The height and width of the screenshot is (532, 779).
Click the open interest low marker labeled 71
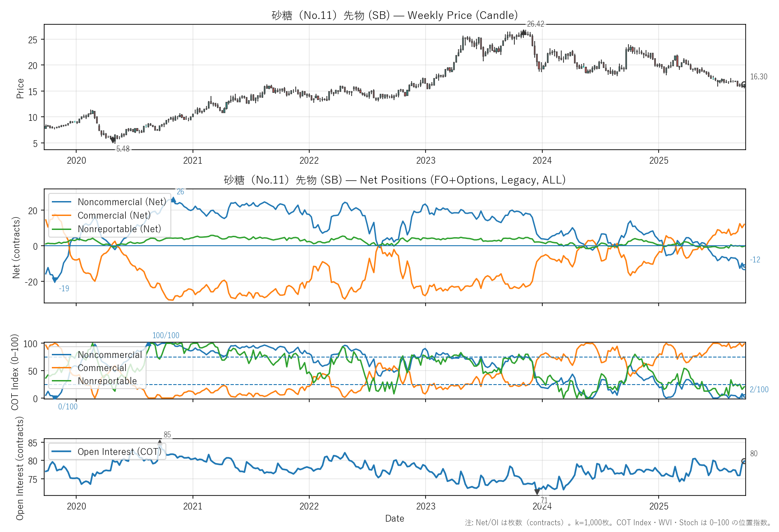click(x=537, y=492)
